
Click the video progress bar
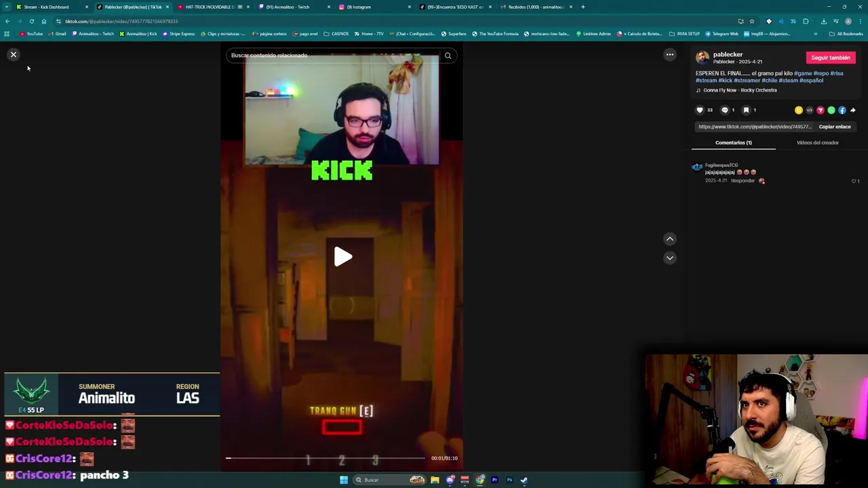coord(326,458)
